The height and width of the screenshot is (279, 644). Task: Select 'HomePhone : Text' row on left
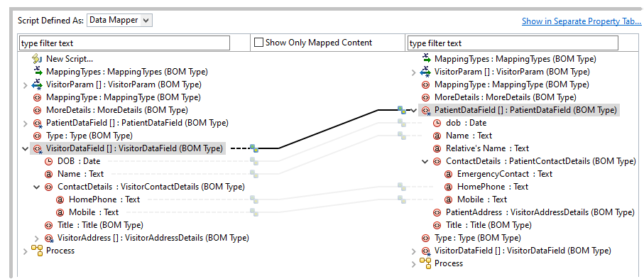[x=104, y=199]
